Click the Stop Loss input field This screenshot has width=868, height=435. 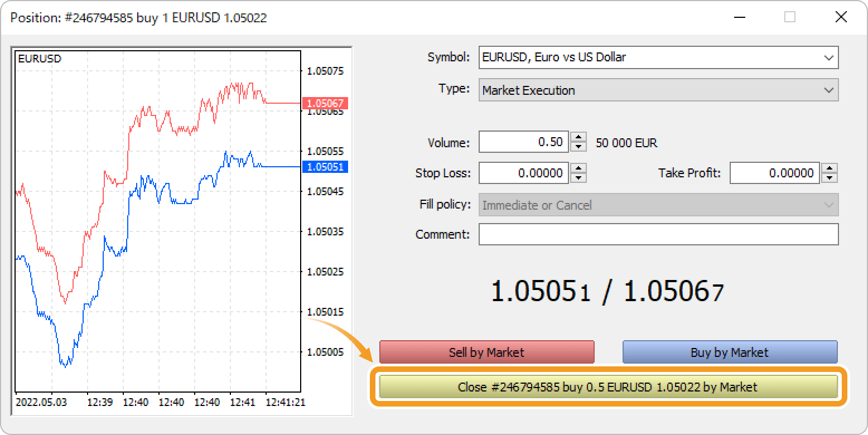pyautogui.click(x=524, y=173)
